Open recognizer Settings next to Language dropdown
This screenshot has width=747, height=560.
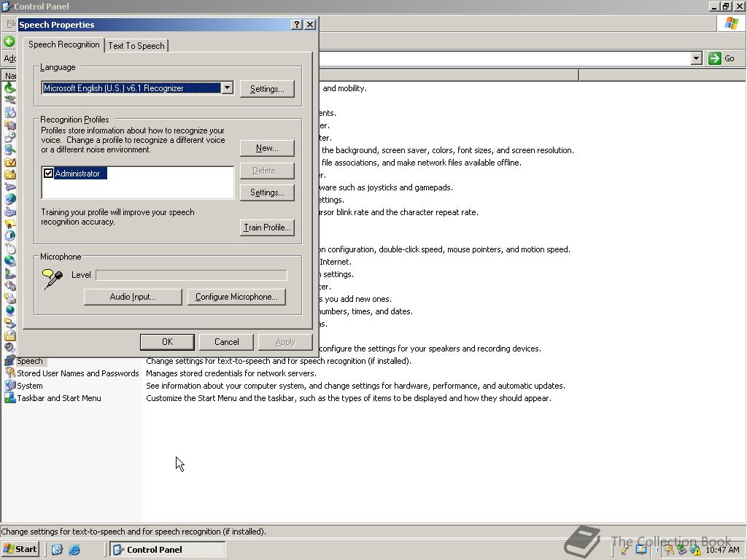coord(267,89)
